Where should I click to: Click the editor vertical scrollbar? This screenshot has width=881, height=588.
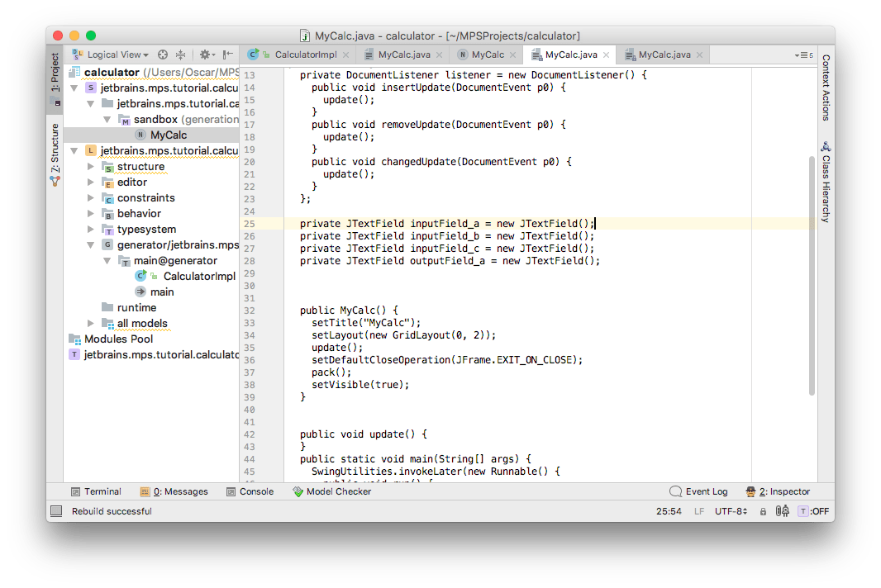[x=811, y=273]
